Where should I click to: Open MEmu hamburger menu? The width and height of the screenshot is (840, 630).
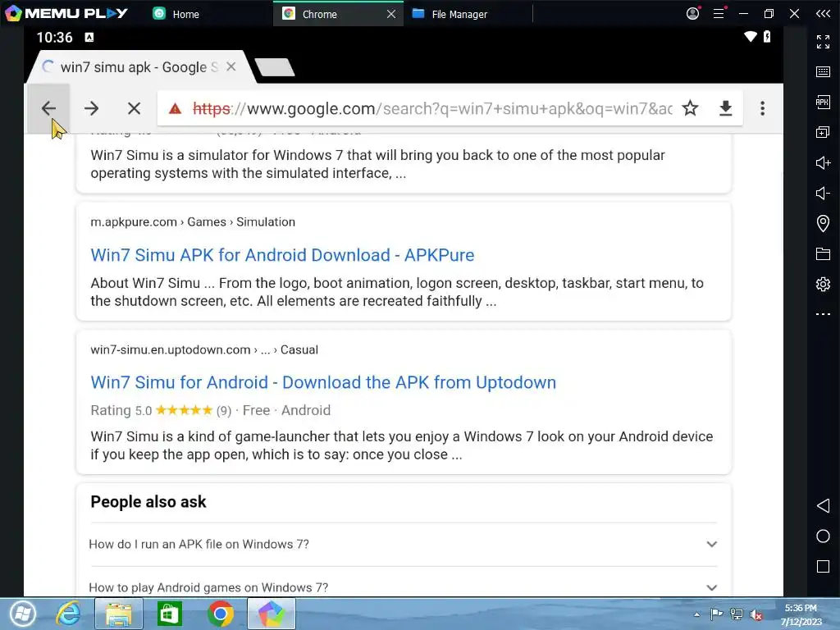(x=719, y=13)
